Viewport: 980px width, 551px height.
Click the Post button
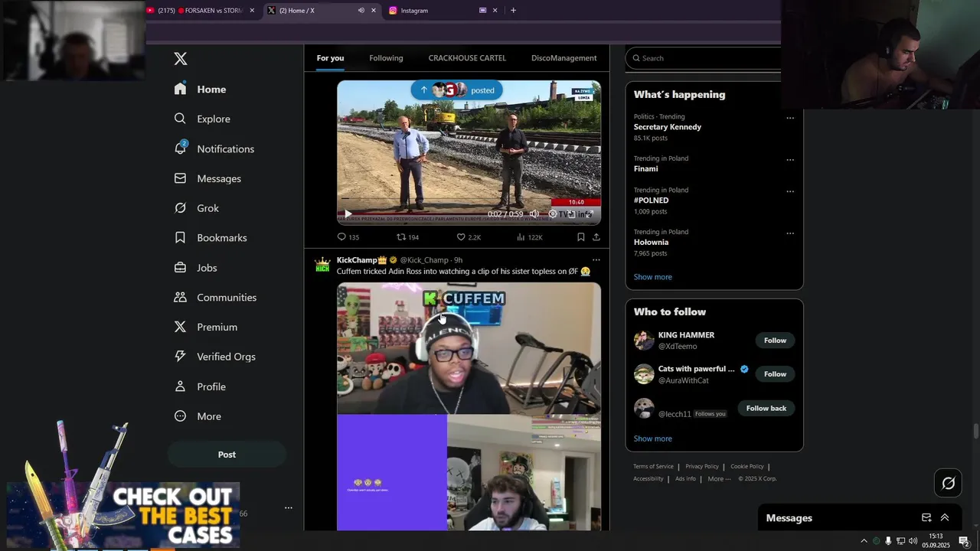(x=227, y=455)
